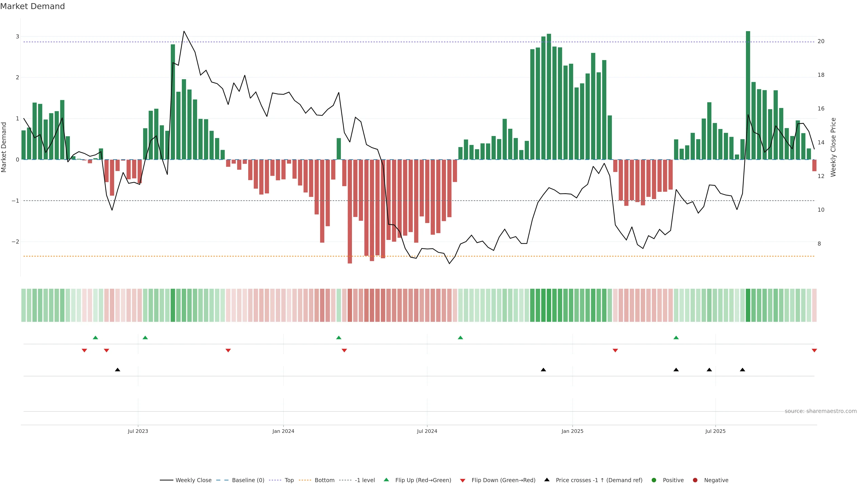Click the leftmost black price-cross triangle marker
This screenshot has height=488, width=868.
pyautogui.click(x=118, y=370)
